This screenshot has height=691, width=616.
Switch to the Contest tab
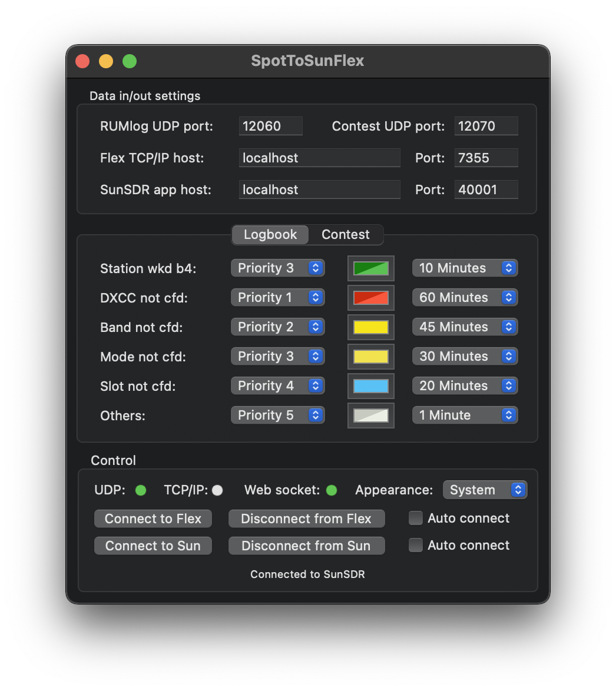coord(345,234)
